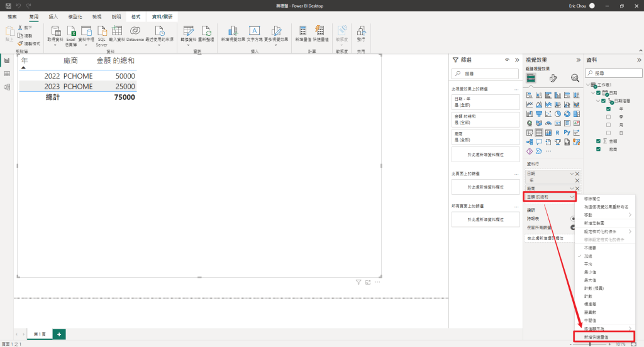
Task: Click the 重新整理 refresh icon
Action: tap(206, 34)
